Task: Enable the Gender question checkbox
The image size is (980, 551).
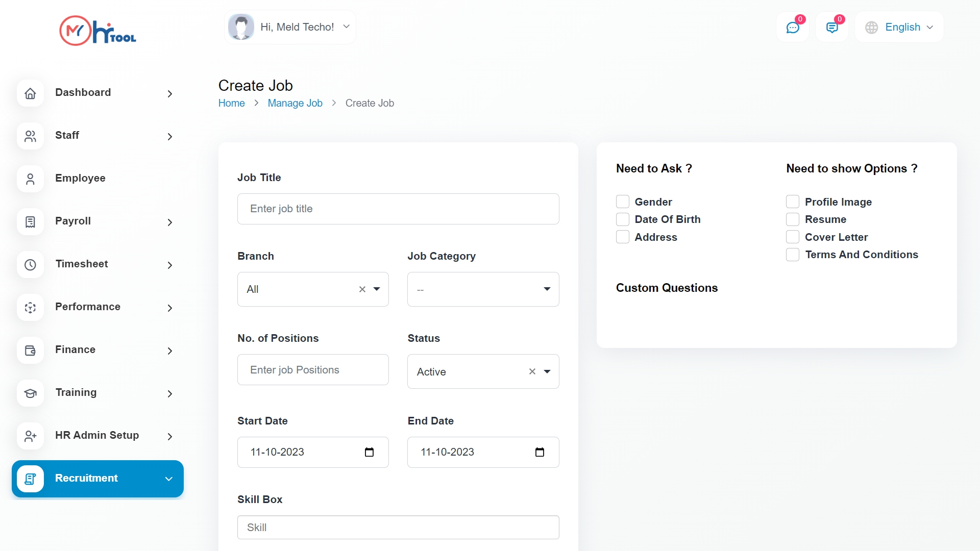Action: tap(623, 202)
